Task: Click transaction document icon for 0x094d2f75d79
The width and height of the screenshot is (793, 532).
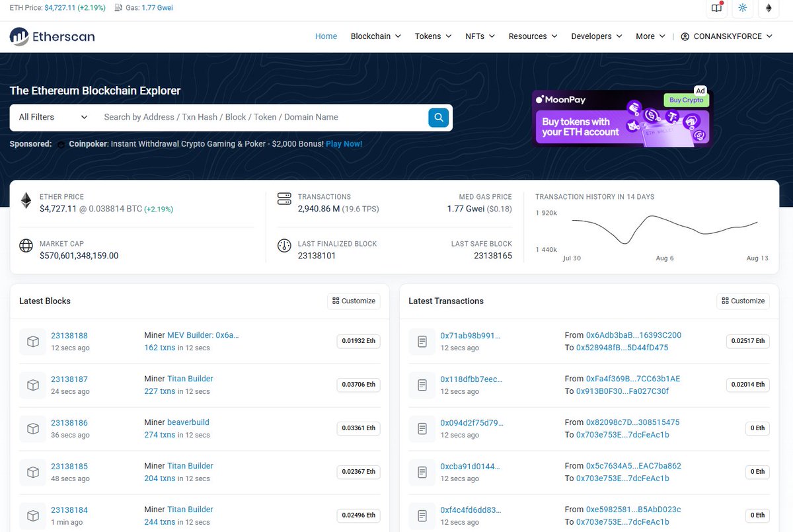Action: tap(422, 428)
